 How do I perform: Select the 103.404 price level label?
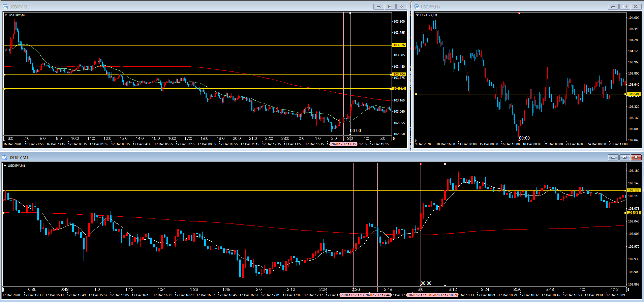(x=399, y=74)
